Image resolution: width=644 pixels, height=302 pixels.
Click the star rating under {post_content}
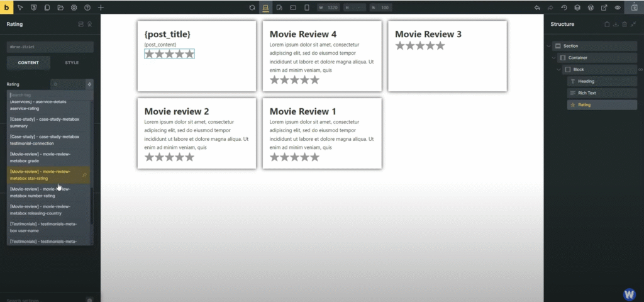point(169,54)
